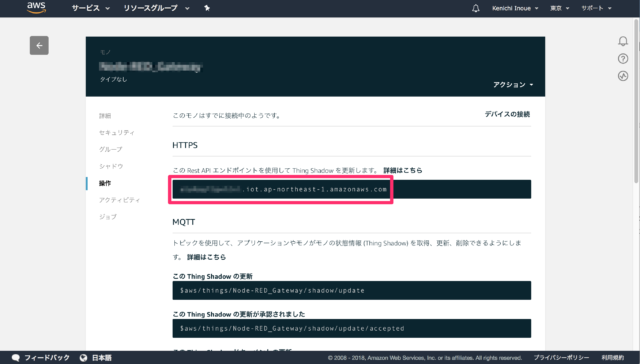Open the 東京 region dropdown
This screenshot has height=364, width=640.
[559, 8]
